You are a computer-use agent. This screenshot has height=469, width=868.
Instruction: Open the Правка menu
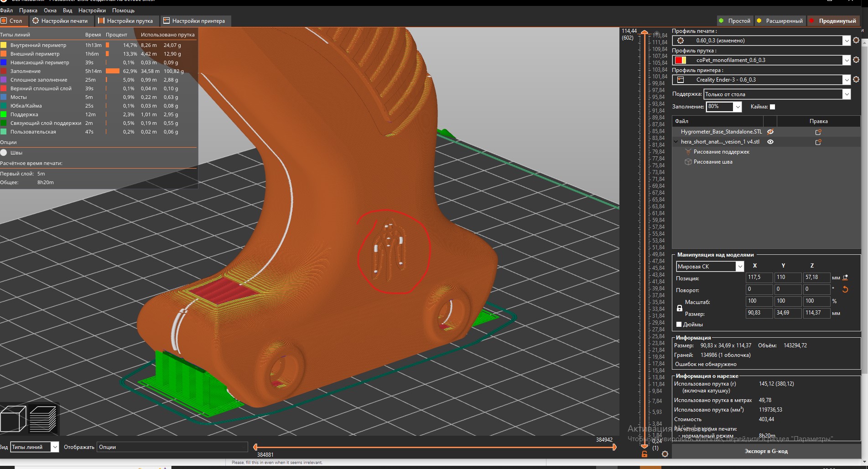click(28, 10)
